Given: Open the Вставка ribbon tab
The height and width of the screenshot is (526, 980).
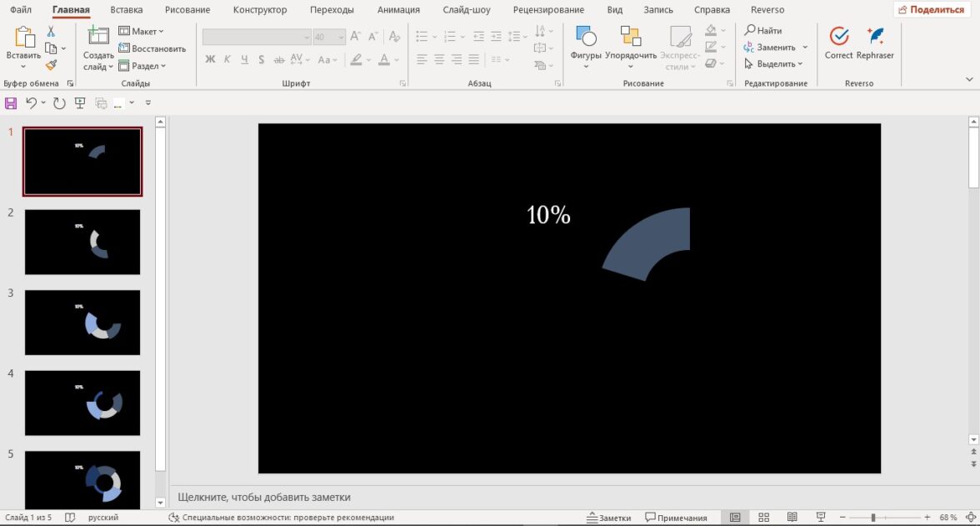Looking at the screenshot, I should pos(126,10).
